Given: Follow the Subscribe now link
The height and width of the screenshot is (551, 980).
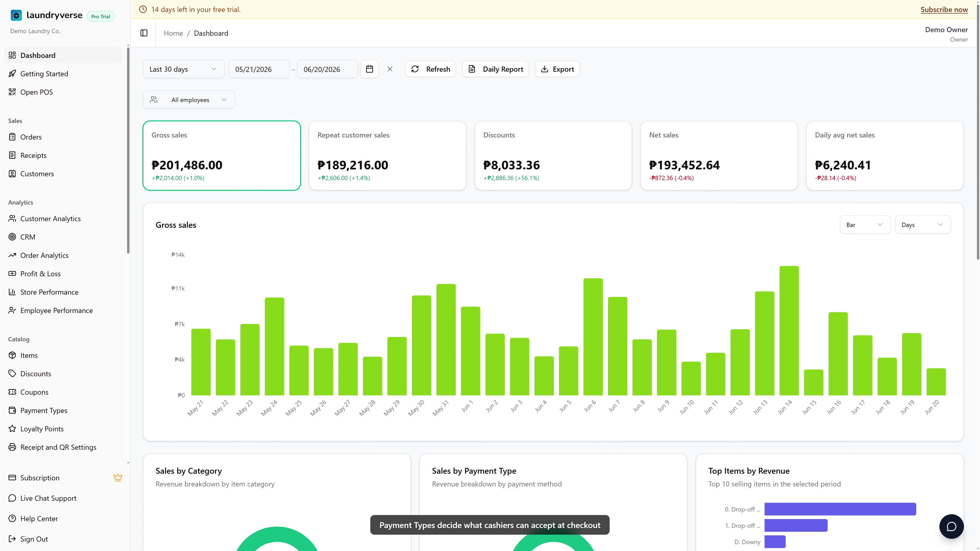Looking at the screenshot, I should pyautogui.click(x=944, y=9).
